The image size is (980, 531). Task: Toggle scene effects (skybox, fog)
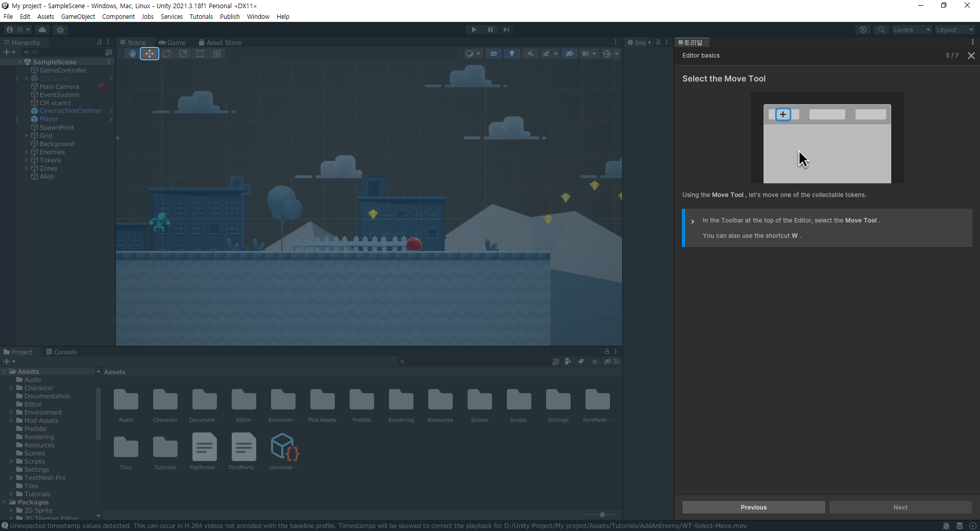[546, 54]
